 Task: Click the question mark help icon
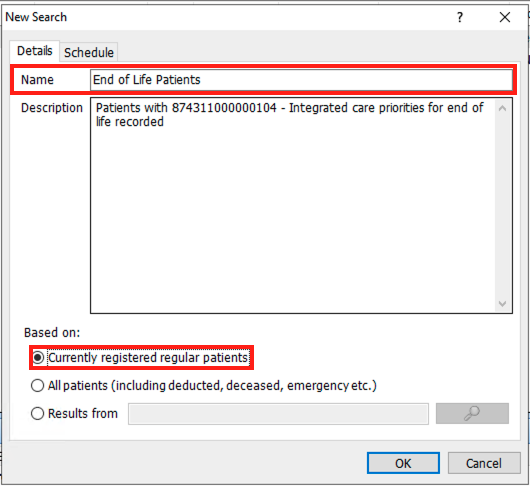[460, 17]
